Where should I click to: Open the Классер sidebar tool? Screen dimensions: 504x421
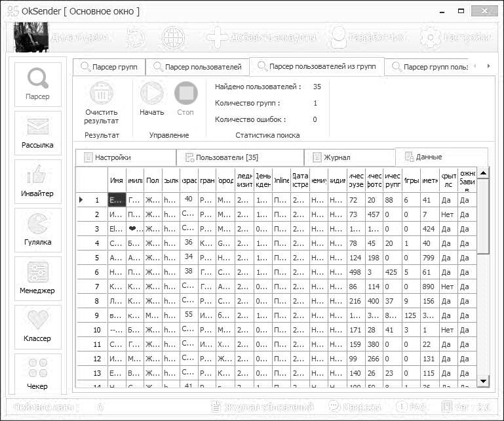point(37,327)
